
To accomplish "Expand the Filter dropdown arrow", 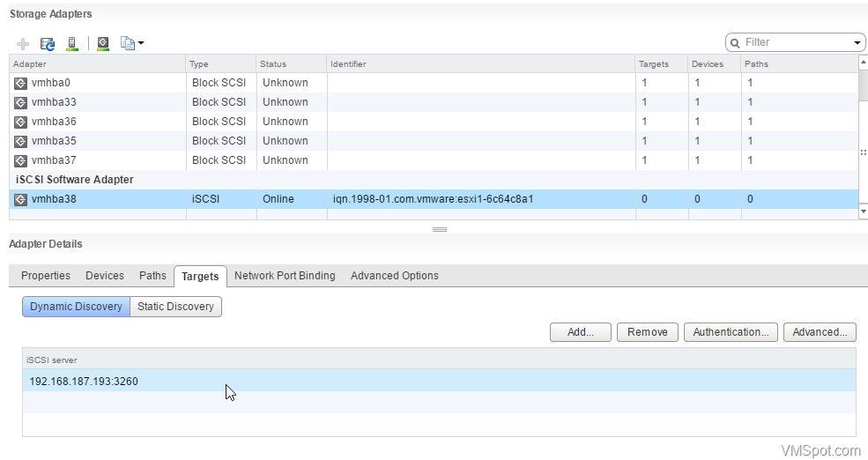I will (857, 42).
